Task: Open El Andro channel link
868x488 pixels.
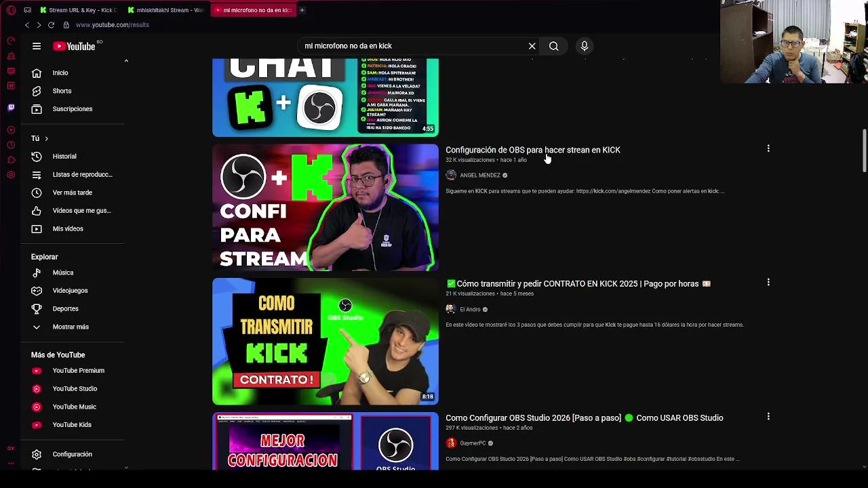Action: click(470, 310)
